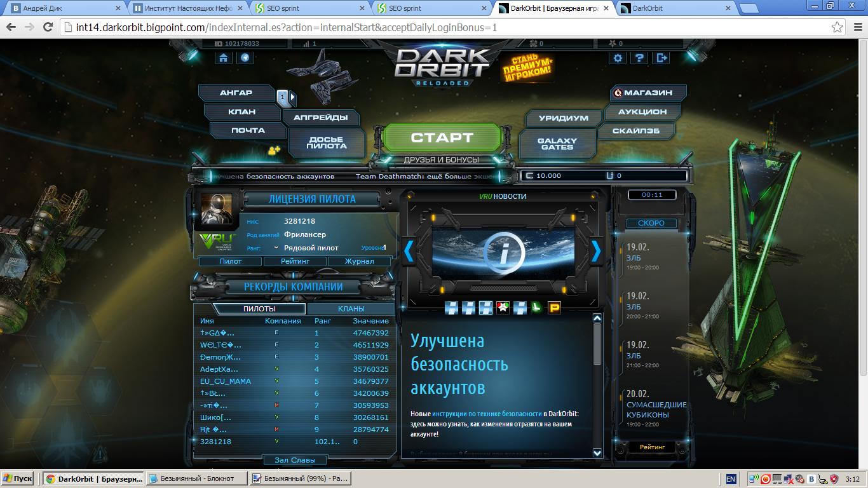Expand the hangar ship selector arrow
Viewport: 868px width, 488px height.
[x=293, y=97]
